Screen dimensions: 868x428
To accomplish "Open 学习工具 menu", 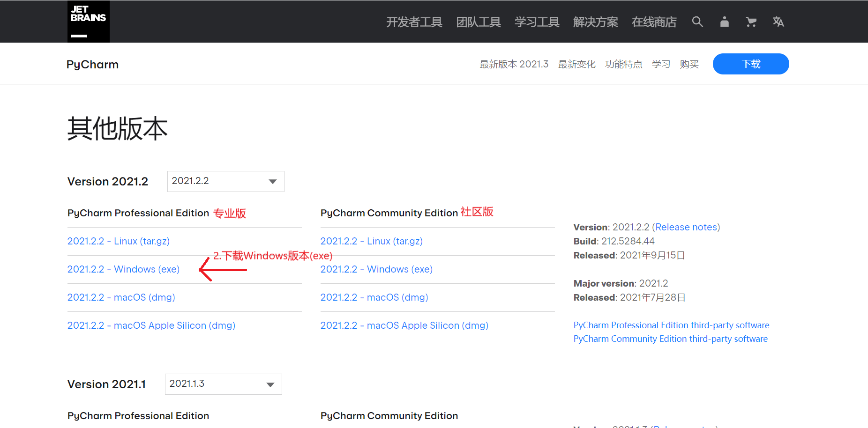I will click(x=537, y=22).
